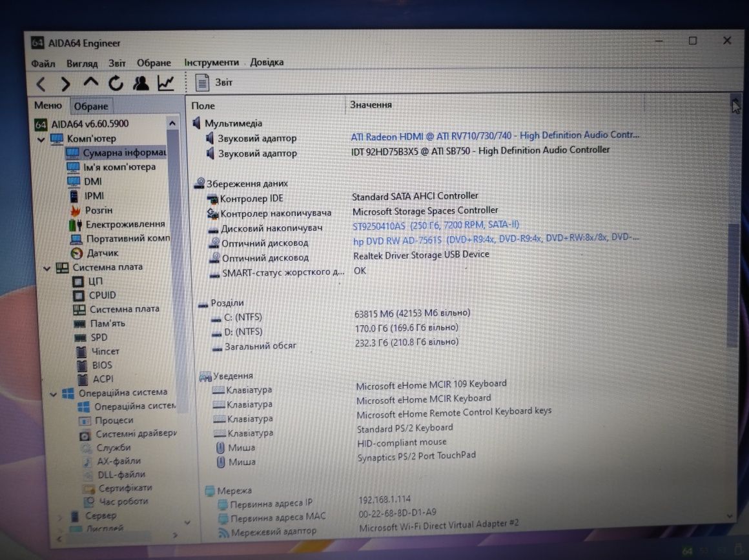Switch to the Обране tab in the side panel
Image resolution: width=749 pixels, height=560 pixels.
click(x=91, y=106)
